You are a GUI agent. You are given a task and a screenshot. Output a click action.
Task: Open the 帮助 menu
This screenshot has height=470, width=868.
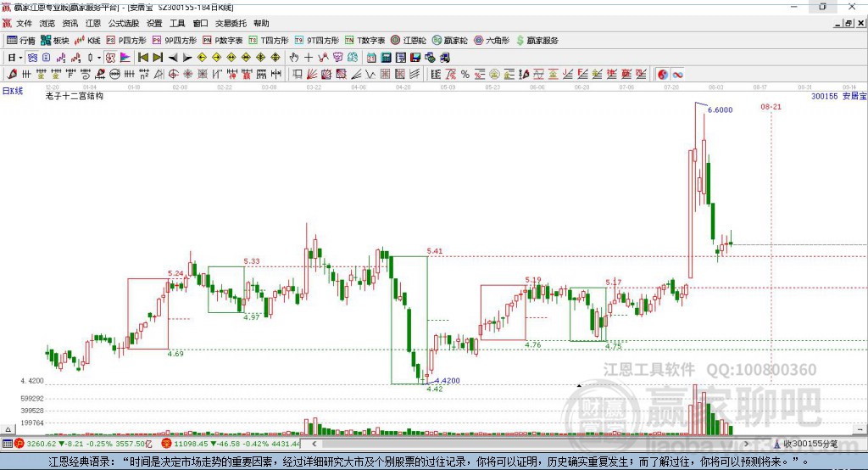click(261, 23)
